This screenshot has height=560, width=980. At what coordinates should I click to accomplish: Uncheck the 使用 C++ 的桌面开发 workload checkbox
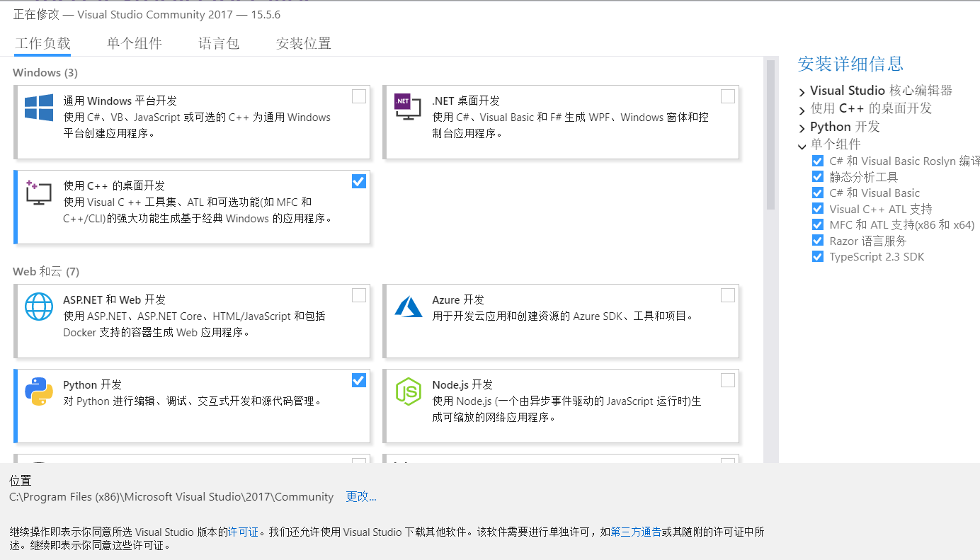point(359,181)
